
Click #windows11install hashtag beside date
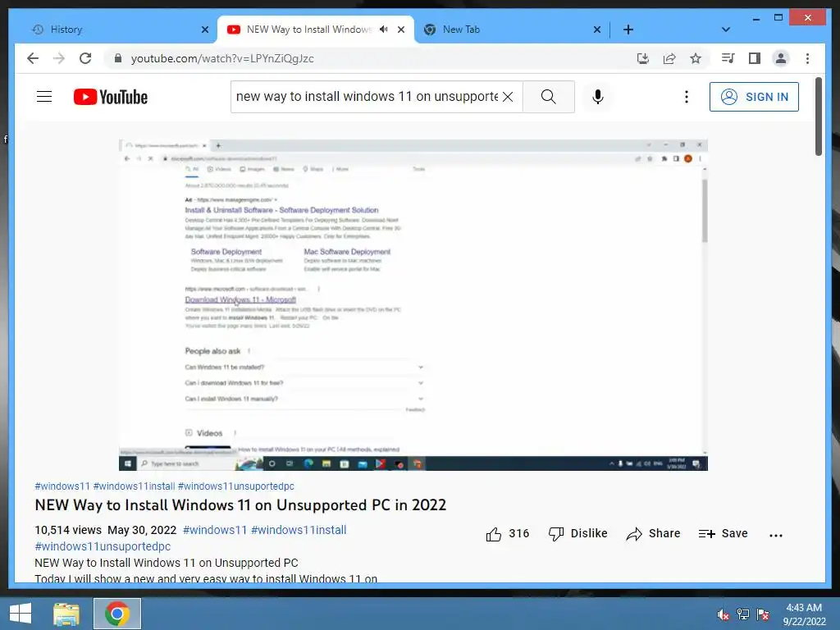pos(299,530)
